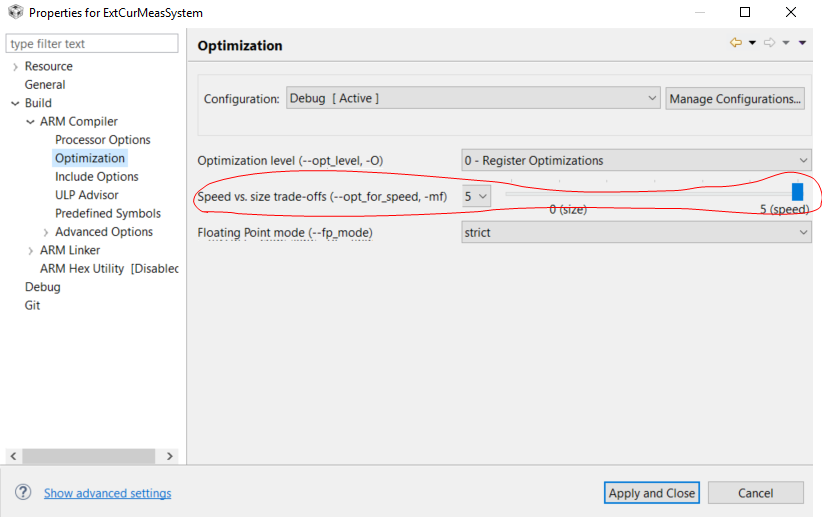Click the type filter text field
The height and width of the screenshot is (517, 822).
pyautogui.click(x=91, y=44)
